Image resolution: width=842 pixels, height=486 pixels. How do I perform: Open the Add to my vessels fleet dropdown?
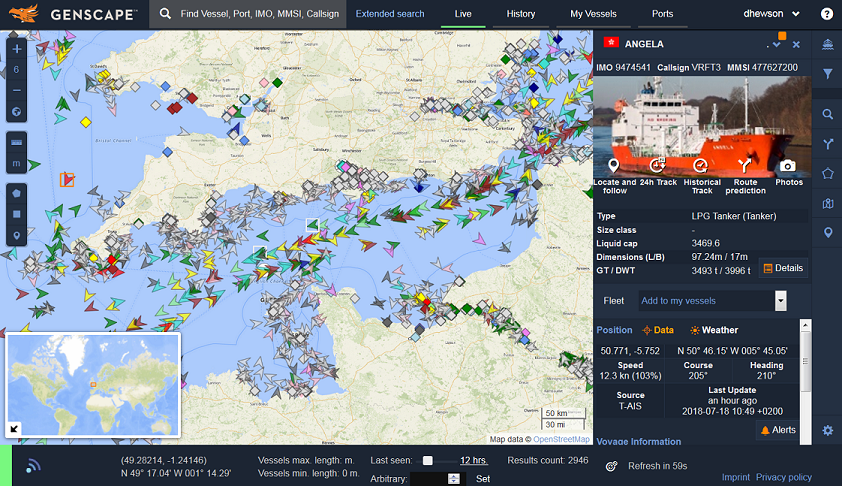pos(780,301)
